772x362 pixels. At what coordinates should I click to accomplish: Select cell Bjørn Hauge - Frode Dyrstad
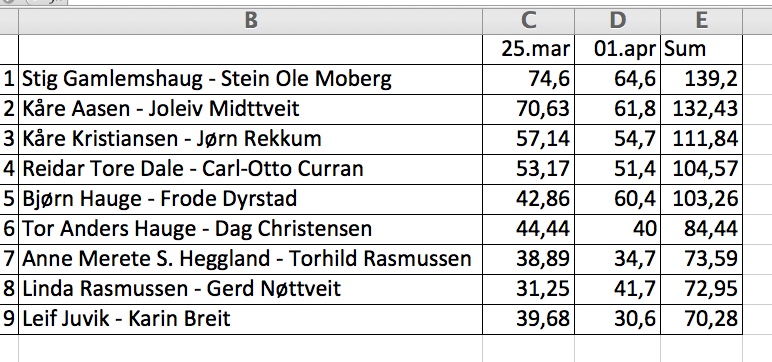(x=250, y=199)
